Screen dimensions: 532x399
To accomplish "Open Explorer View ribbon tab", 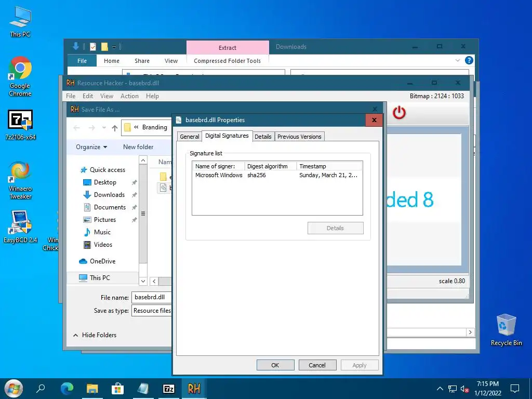I will coord(171,61).
